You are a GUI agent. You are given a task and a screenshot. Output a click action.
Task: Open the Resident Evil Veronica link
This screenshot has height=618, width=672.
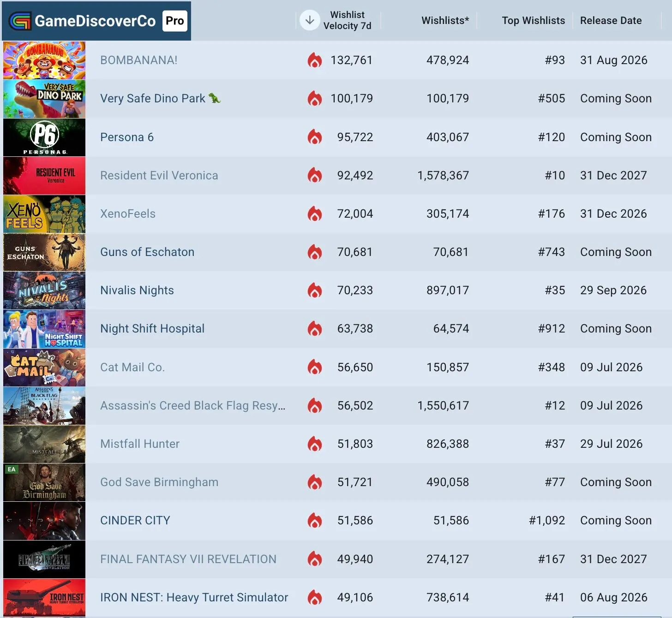coord(159,175)
